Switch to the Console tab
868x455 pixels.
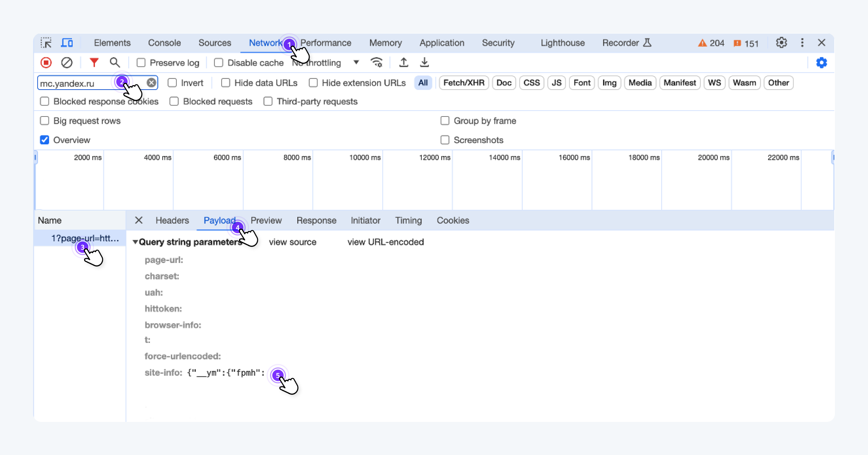(164, 43)
